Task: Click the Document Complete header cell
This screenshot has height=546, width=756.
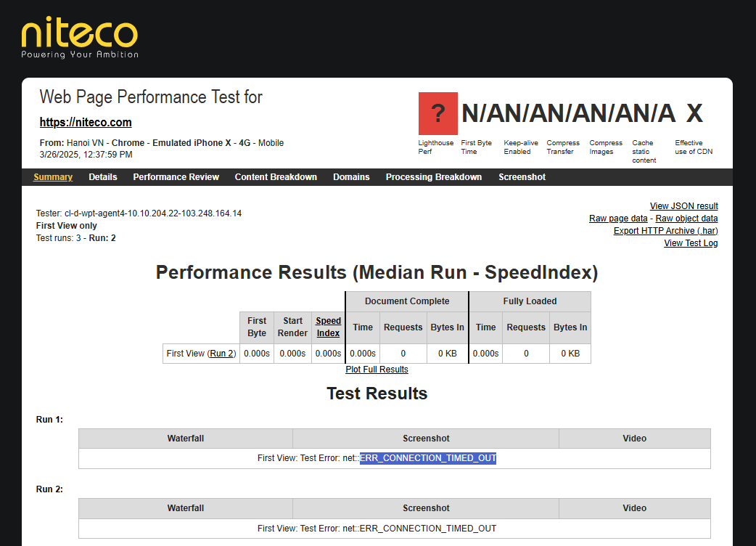Action: click(407, 301)
